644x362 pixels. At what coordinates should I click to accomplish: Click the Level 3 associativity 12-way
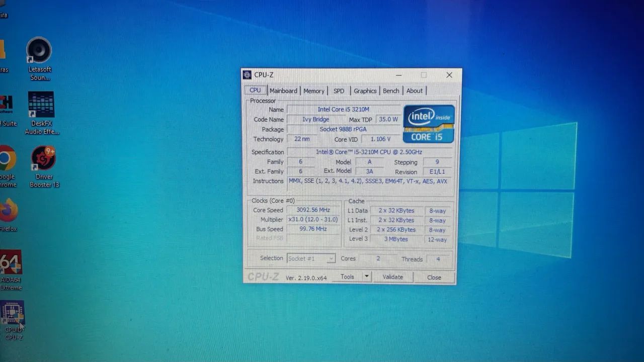pyautogui.click(x=437, y=240)
